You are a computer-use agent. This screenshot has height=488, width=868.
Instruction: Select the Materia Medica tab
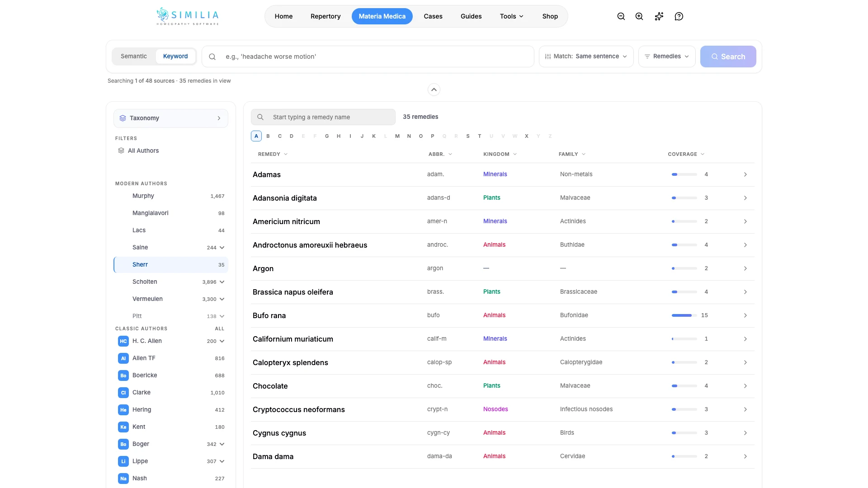(x=382, y=16)
